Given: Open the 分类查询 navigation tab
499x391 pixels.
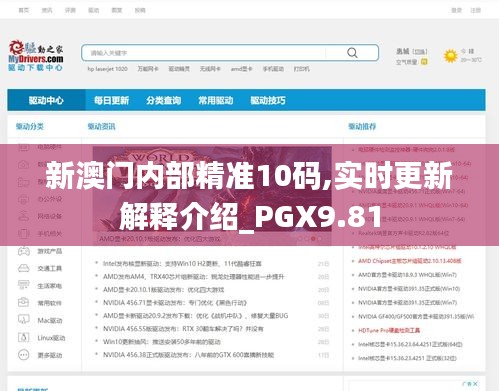Looking at the screenshot, I should [163, 100].
